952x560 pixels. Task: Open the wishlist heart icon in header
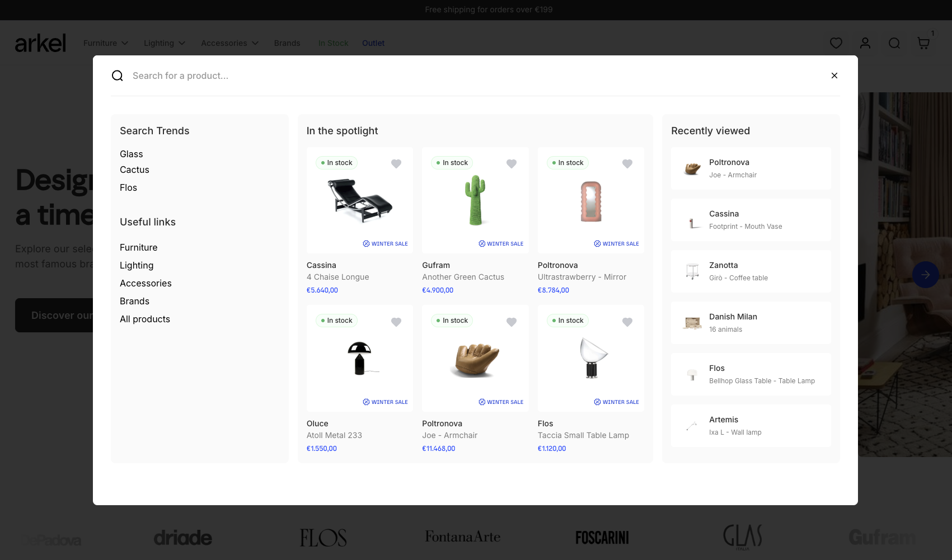coord(836,43)
